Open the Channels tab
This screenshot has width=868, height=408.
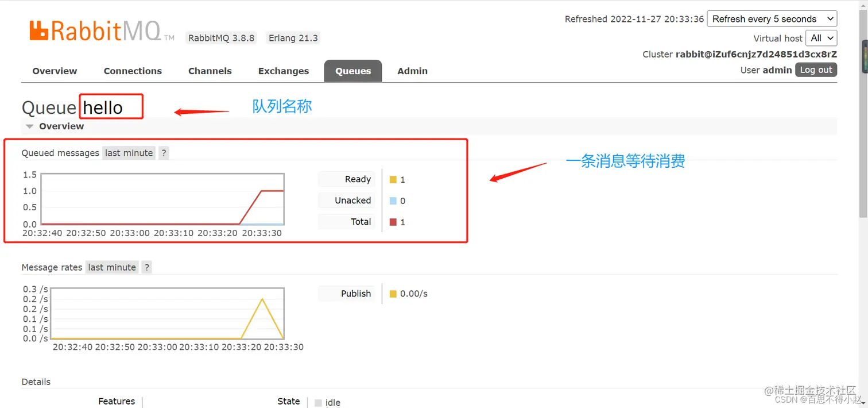tap(210, 71)
